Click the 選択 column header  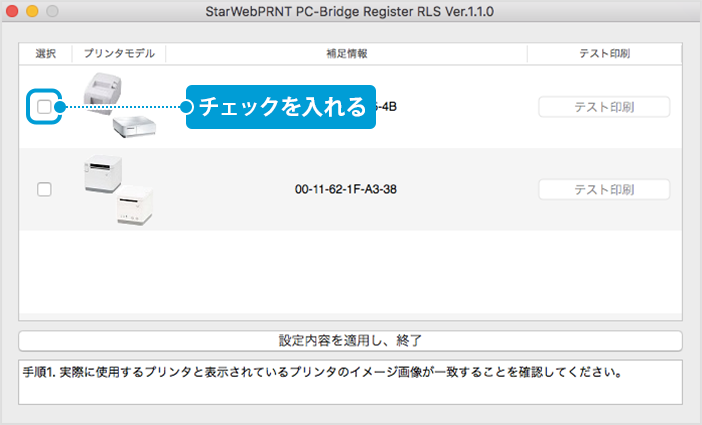point(46,54)
